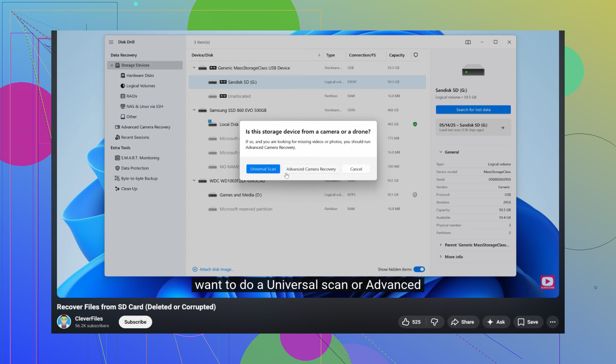Cancel the camera or drone dialog
Screen dimensions: 616x364
[x=356, y=169]
